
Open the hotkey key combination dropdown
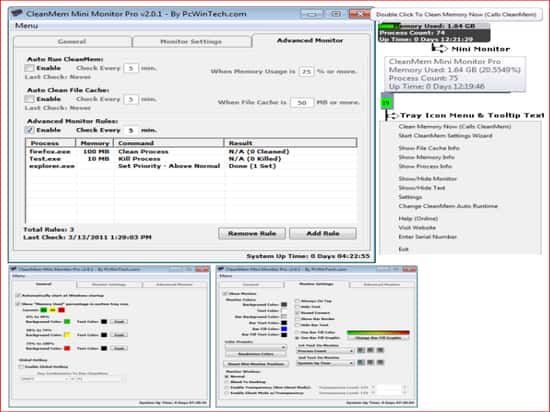[73, 379]
